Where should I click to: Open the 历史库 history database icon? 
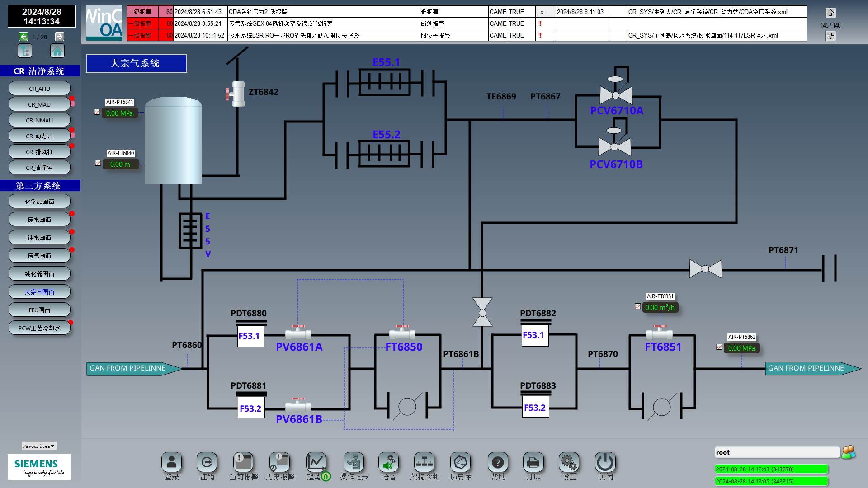click(x=461, y=462)
